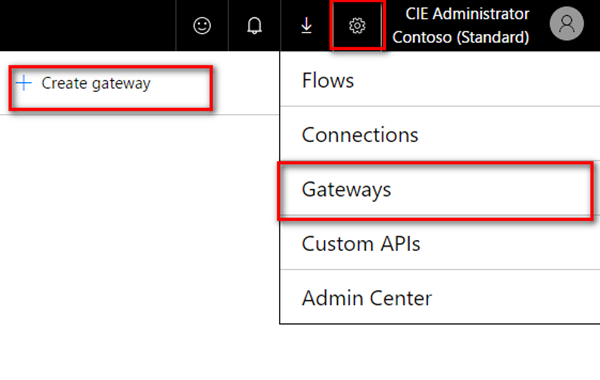Click the blue plus icon beside Create gateway
600x380 pixels.
pos(24,83)
